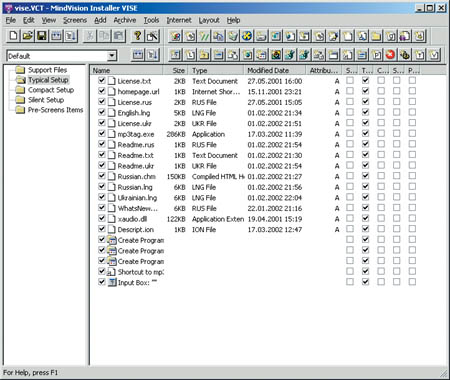Check the P column box for Descript.ion
The height and width of the screenshot is (380, 450).
coord(412,229)
